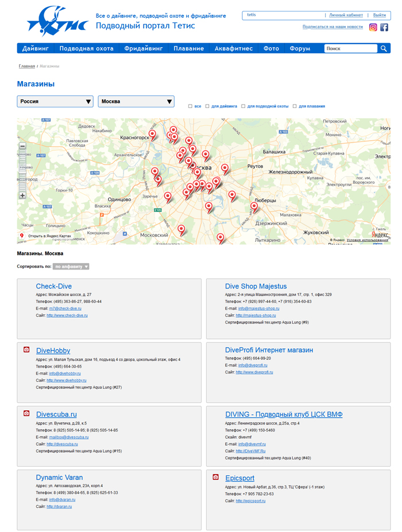This screenshot has width=402, height=532.
Task: Click the Tetis logo
Action: tap(57, 21)
